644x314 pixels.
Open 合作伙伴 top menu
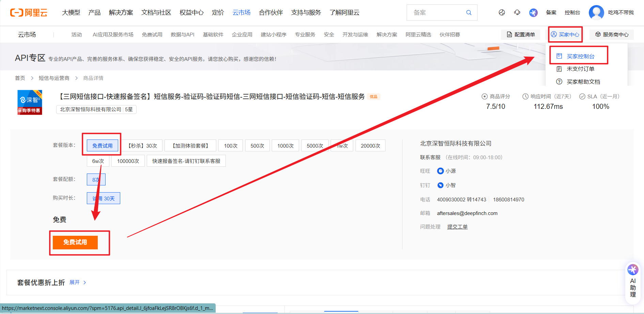click(x=271, y=13)
